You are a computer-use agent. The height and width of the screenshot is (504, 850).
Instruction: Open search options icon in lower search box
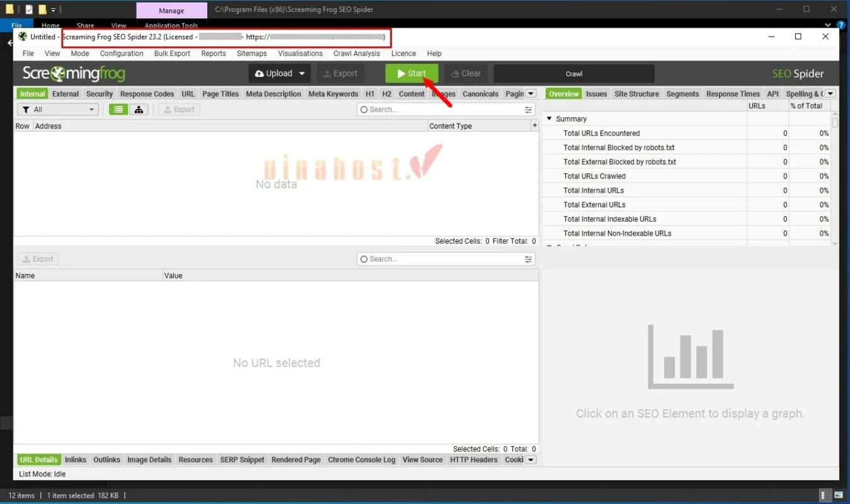tap(528, 259)
